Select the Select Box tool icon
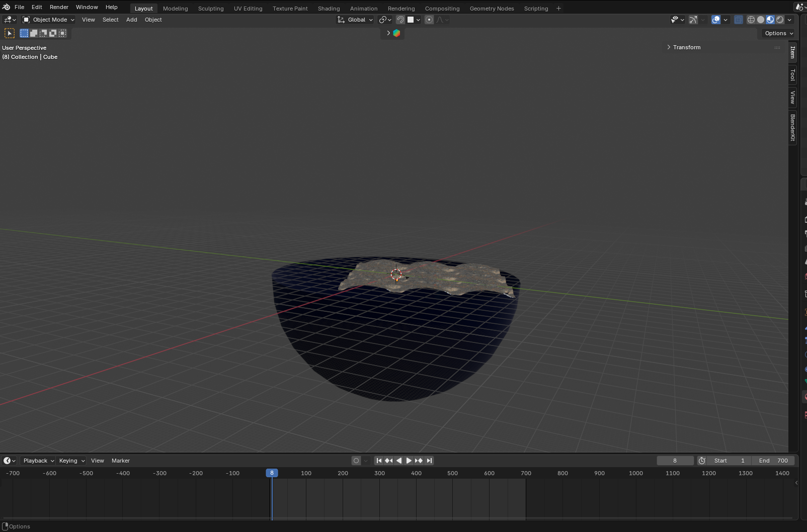 [x=10, y=33]
